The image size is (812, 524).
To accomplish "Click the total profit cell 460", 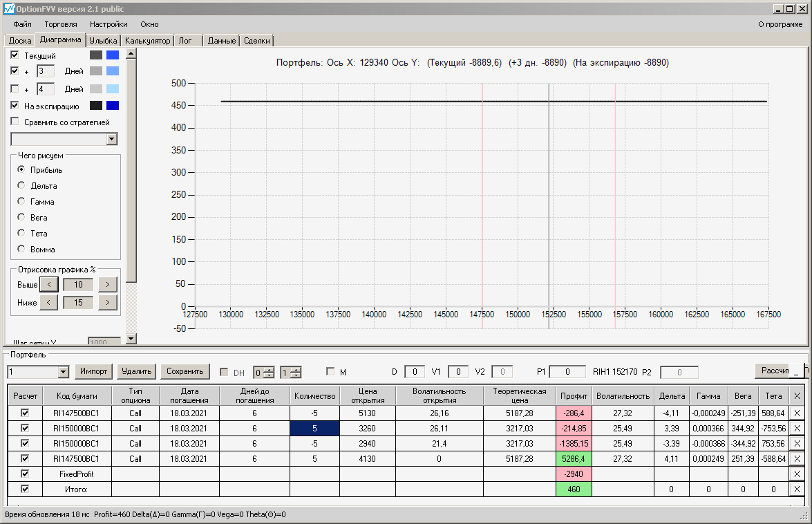I will point(574,489).
